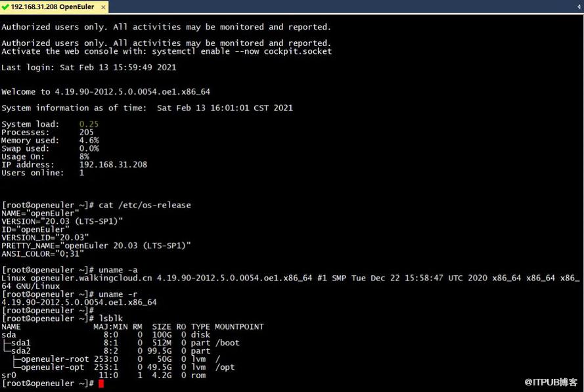Click the openeuler-opt lvm entry
The image size is (584, 392).
[x=53, y=367]
